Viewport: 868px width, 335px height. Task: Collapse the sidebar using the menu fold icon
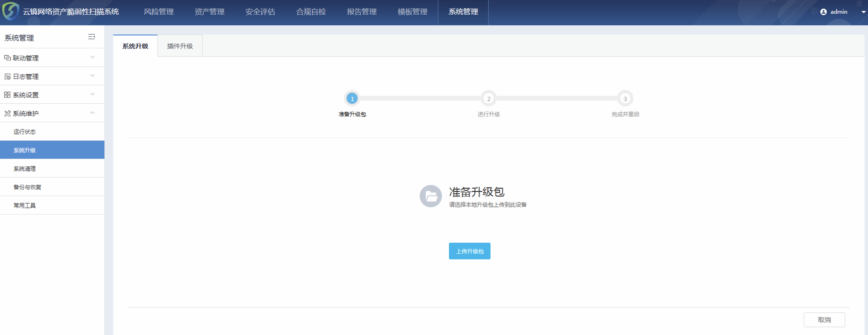[91, 37]
